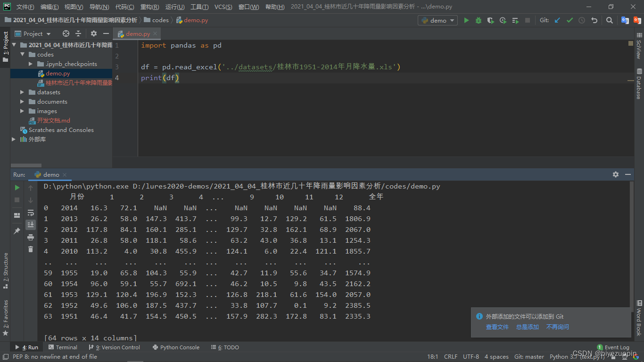The height and width of the screenshot is (362, 644).
Task: Restore layout icon in Run panel
Action: 17,215
